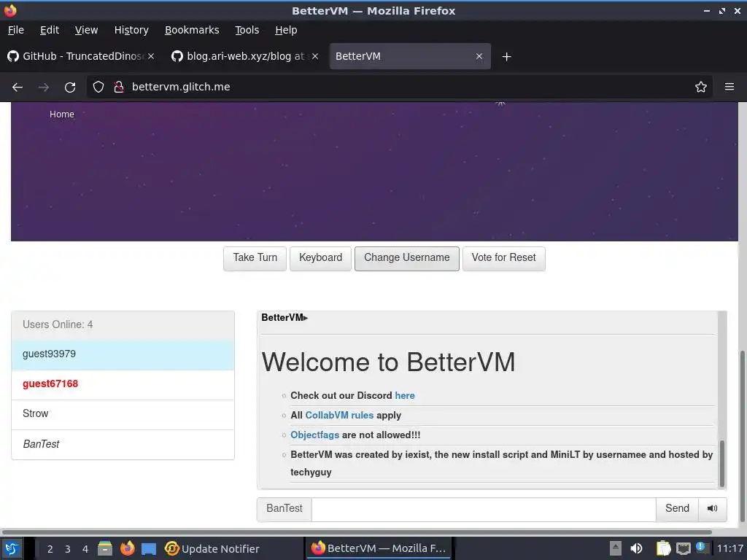Open Update Notifier taskbar entry

pyautogui.click(x=212, y=548)
